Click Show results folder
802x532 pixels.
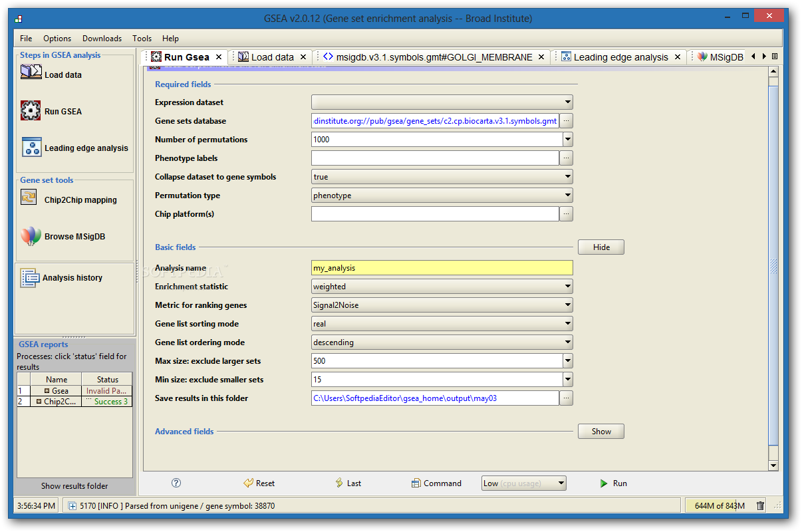(74, 486)
